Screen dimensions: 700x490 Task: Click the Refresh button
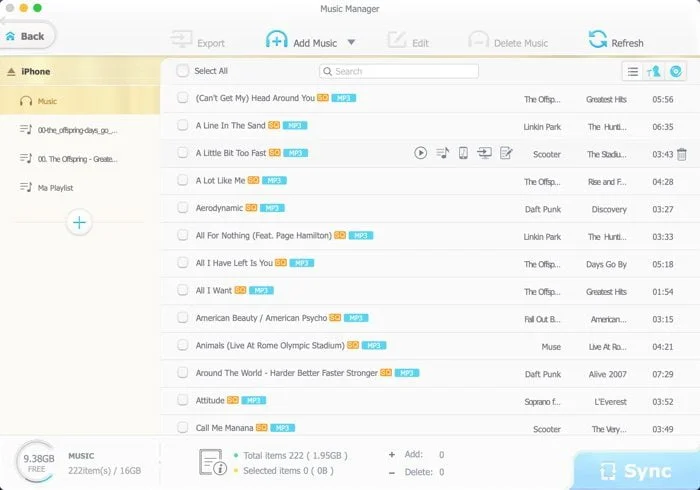point(616,41)
